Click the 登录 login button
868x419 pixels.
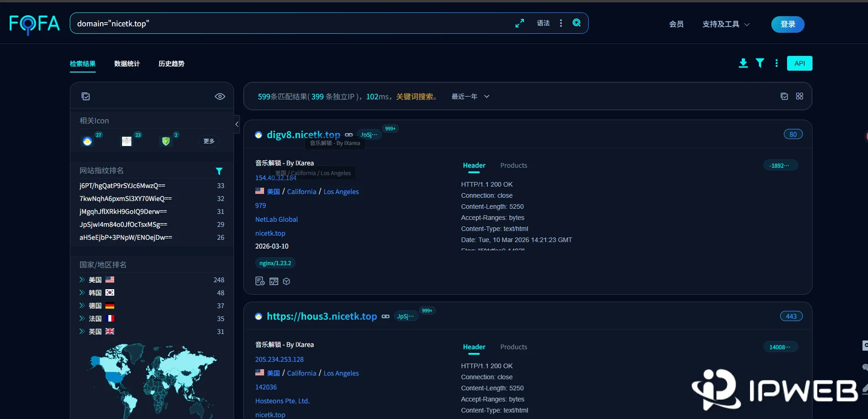788,24
